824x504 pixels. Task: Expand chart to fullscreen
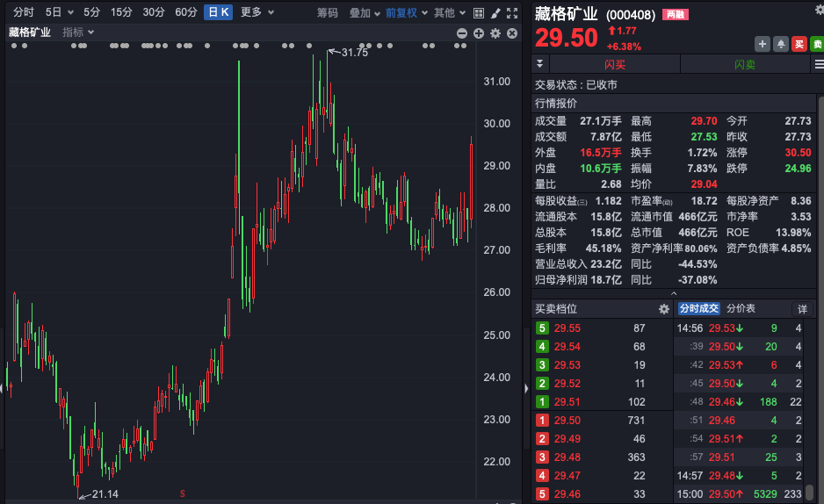pyautogui.click(x=512, y=13)
